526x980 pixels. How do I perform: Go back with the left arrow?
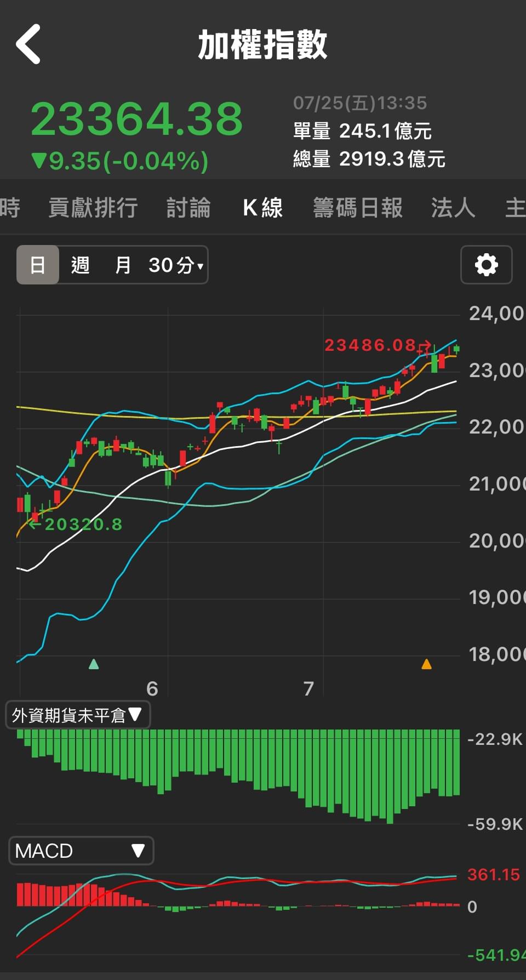(28, 44)
